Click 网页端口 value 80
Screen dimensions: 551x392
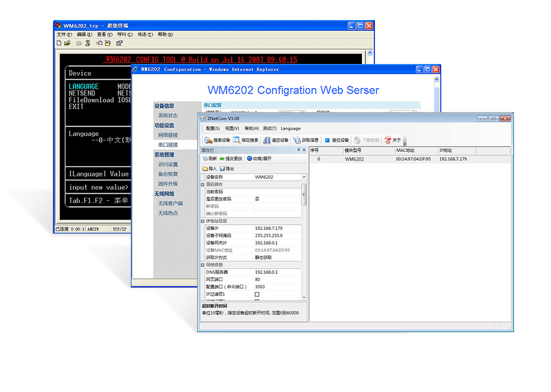[277, 280]
